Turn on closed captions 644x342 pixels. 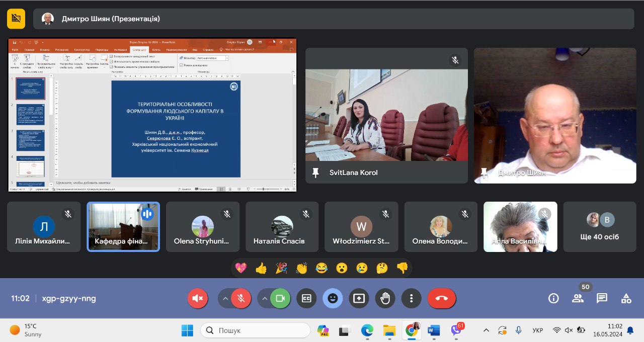[306, 298]
